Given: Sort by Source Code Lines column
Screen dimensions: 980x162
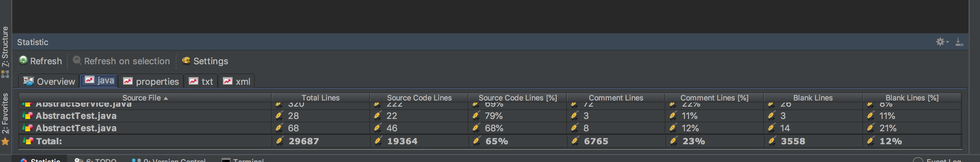Looking at the screenshot, I should coord(419,98).
